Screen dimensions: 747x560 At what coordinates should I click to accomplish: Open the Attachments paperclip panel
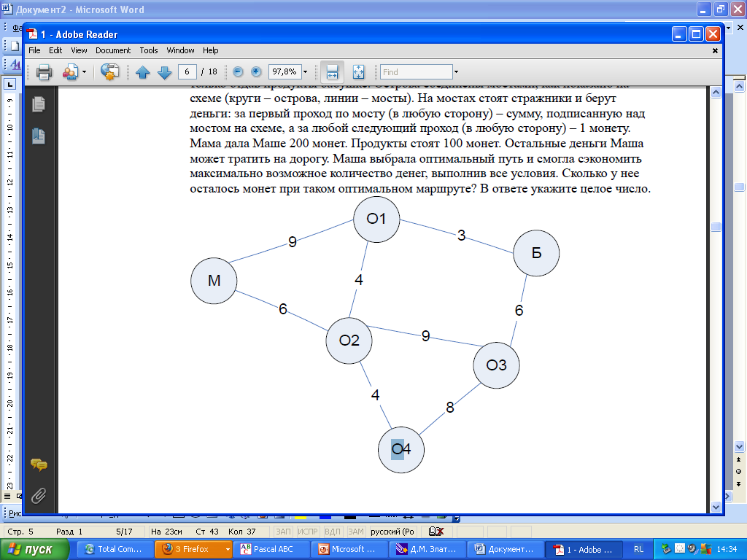39,496
